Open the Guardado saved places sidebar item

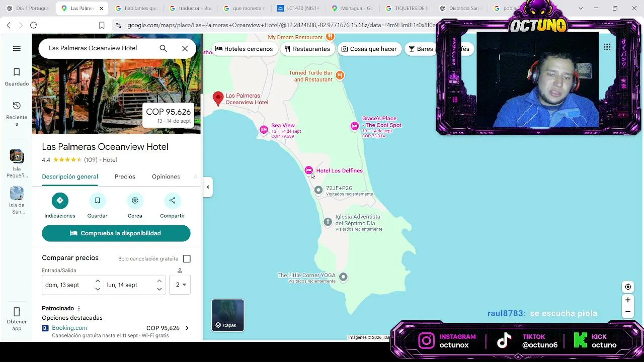tap(17, 77)
